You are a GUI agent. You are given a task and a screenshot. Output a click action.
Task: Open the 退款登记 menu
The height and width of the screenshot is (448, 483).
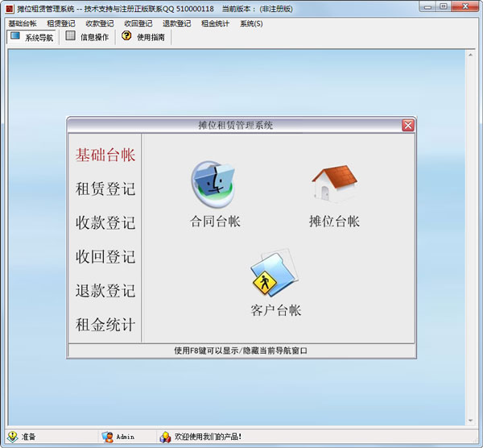click(177, 23)
